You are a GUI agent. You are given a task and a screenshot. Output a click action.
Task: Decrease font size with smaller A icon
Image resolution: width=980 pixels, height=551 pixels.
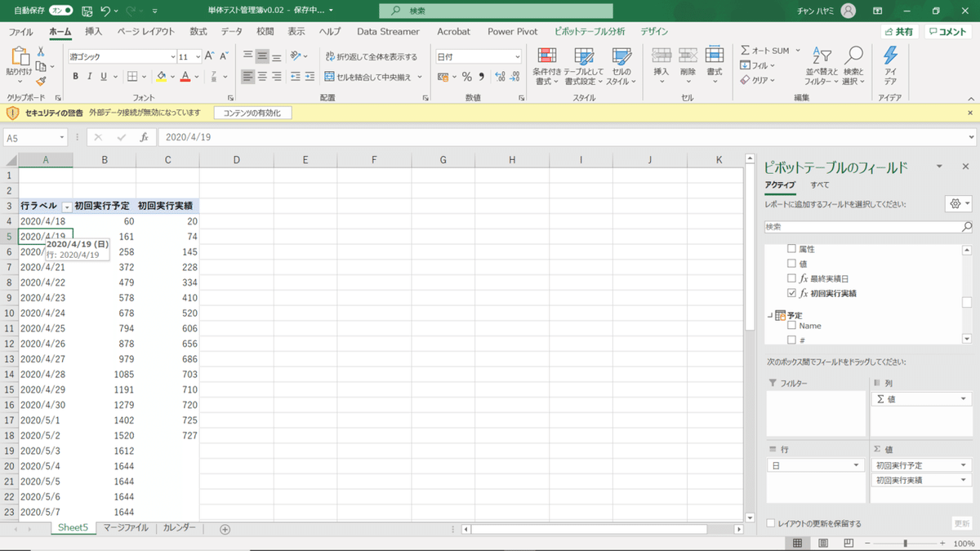(x=224, y=56)
